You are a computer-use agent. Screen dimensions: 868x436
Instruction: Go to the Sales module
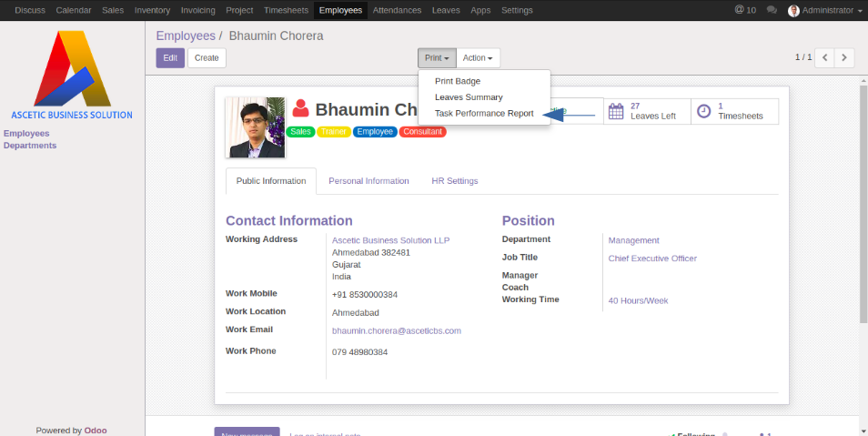[113, 10]
